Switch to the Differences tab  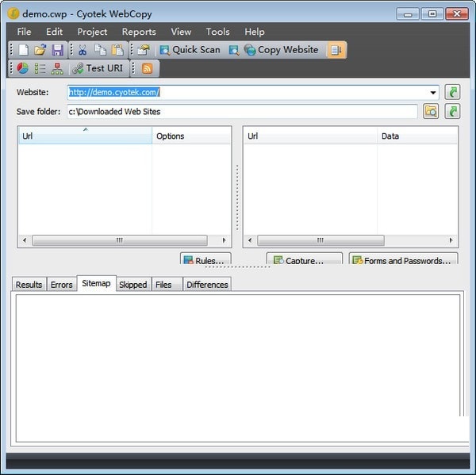(207, 285)
